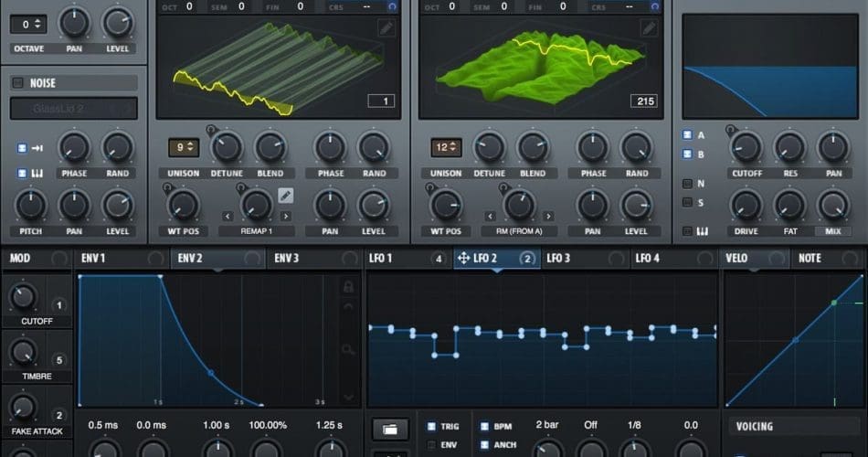Toggle the LFO TRIG mode

click(x=431, y=426)
